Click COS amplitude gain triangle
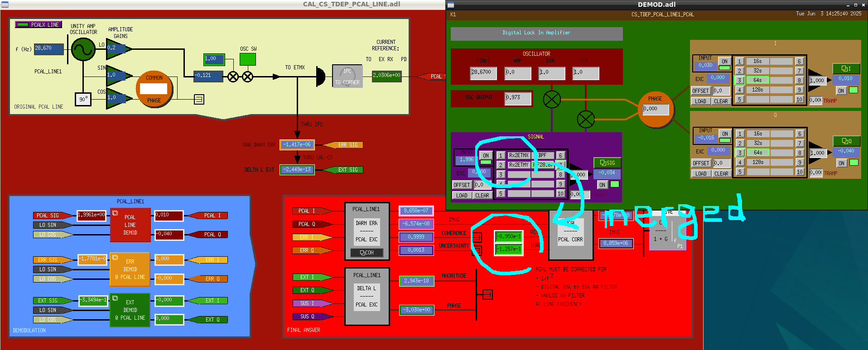Screen dimensions: 868x350 click(x=119, y=98)
